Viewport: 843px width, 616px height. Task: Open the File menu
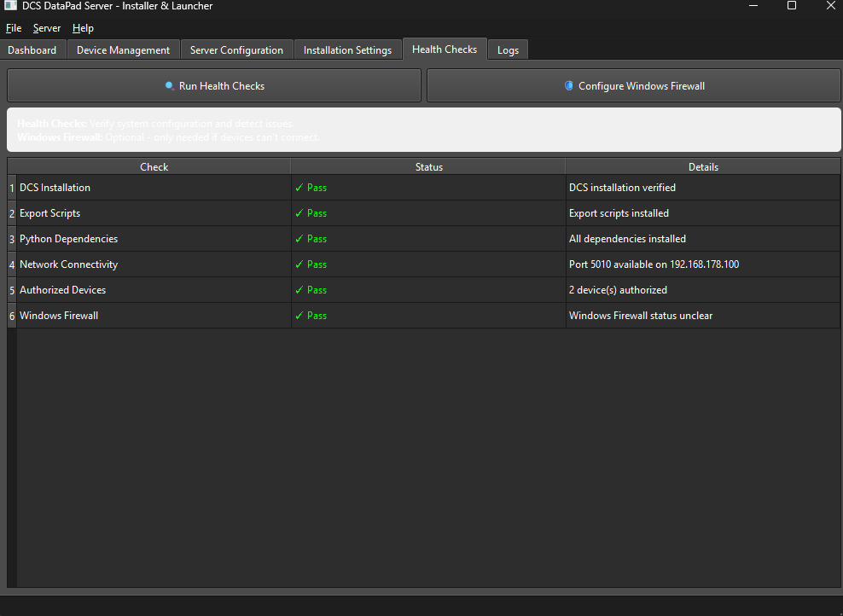pyautogui.click(x=14, y=28)
